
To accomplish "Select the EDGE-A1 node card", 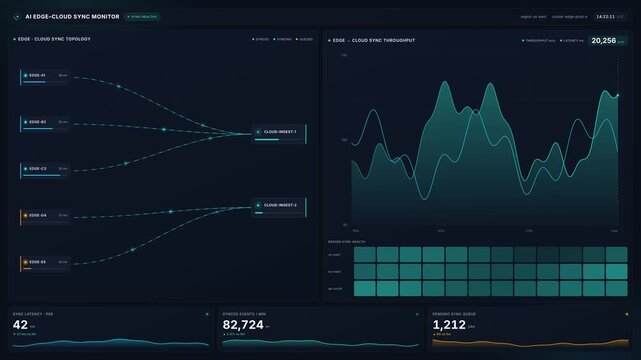I will [45, 77].
